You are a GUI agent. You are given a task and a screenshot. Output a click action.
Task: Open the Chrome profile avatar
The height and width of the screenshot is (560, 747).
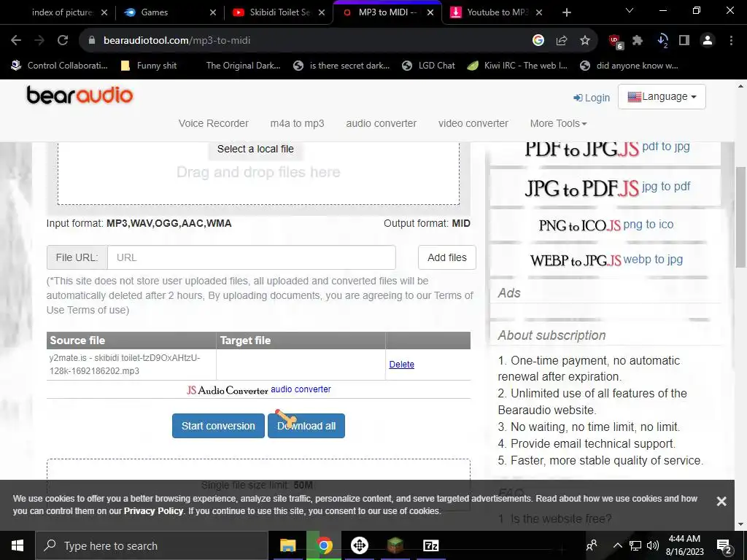click(708, 41)
